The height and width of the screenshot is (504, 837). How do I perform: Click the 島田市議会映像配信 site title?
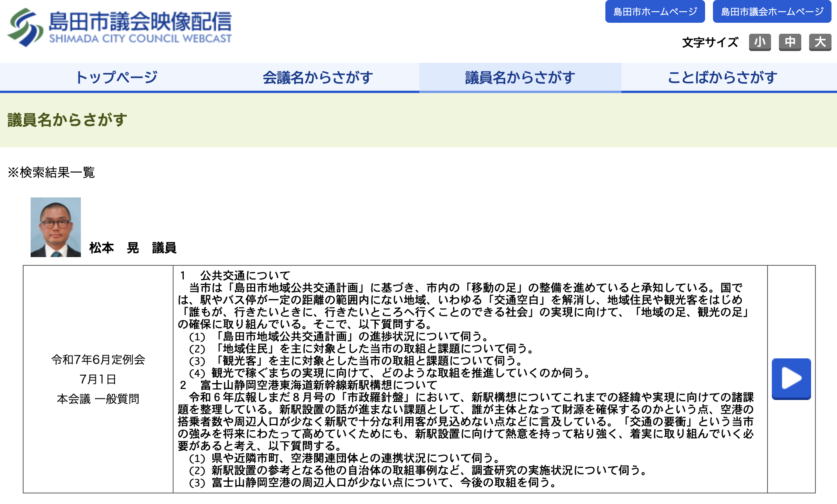140,21
